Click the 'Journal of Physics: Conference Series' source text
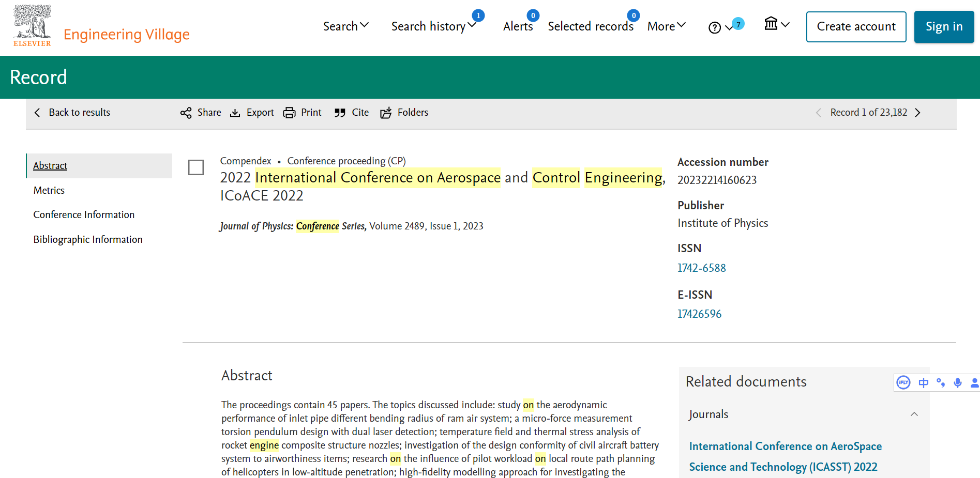Screen dimensions: 980x478 click(293, 226)
